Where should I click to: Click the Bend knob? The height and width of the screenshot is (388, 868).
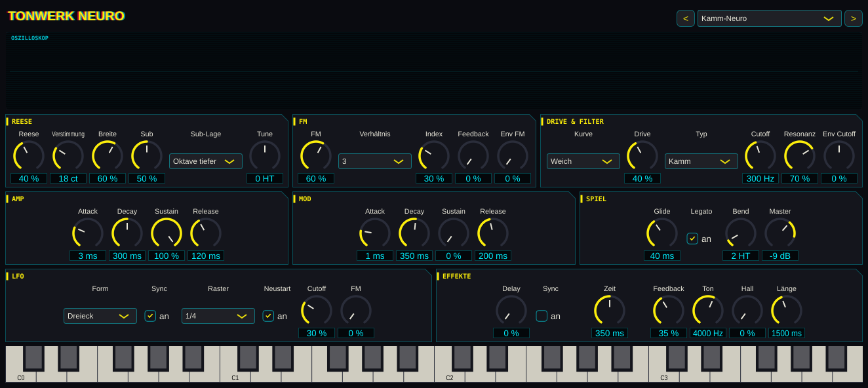pyautogui.click(x=741, y=233)
